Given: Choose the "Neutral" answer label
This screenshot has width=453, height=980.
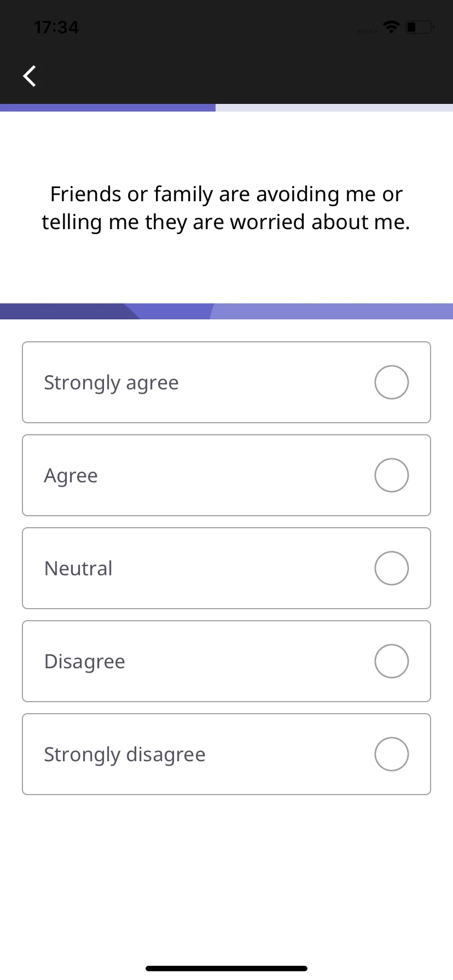Looking at the screenshot, I should click(78, 569).
